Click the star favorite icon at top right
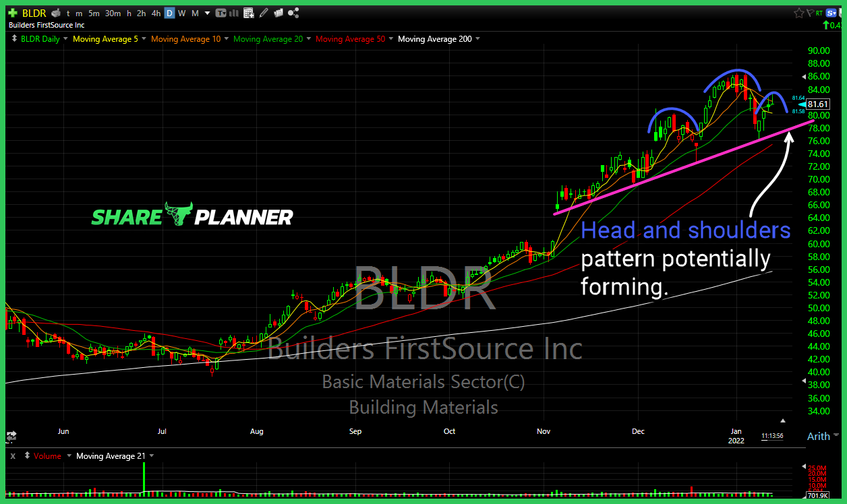Screen dimensions: 847x504 point(799,13)
